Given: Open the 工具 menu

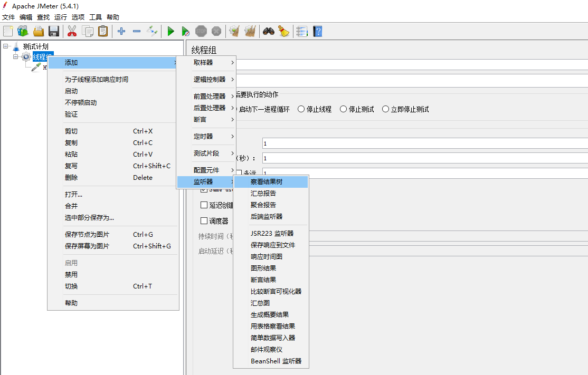Looking at the screenshot, I should [95, 17].
